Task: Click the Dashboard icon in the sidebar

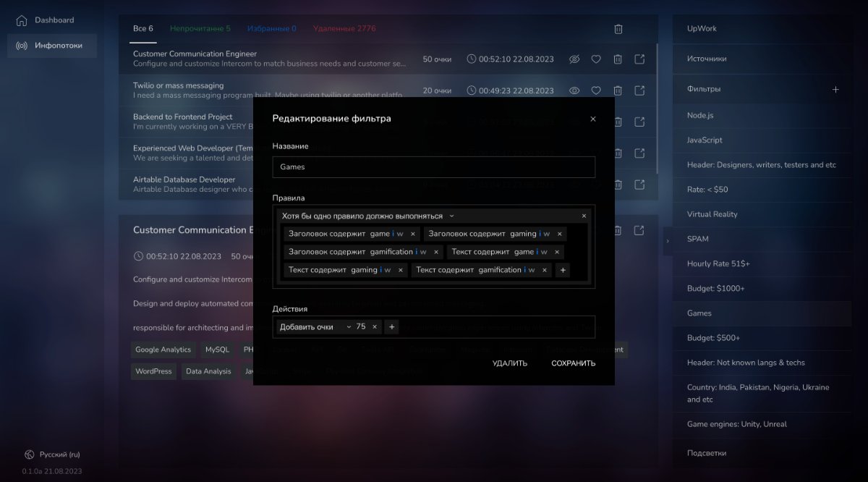Action: click(22, 20)
